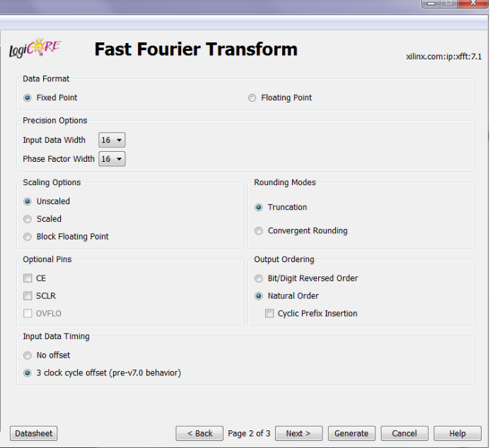The height and width of the screenshot is (448, 490).
Task: Close the window
Action: point(474,3)
